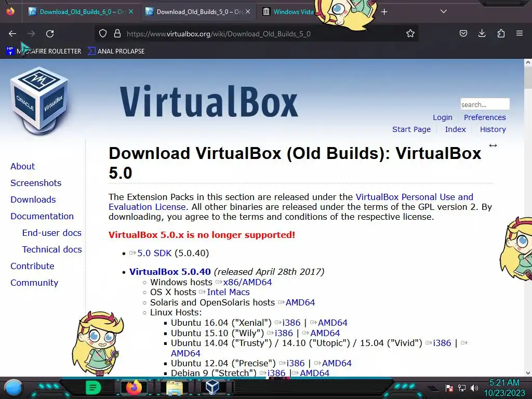Screen dimensions: 532x399
Task: Download Ubuntu 14.04 Trusty AMD64 build
Action: point(185,353)
